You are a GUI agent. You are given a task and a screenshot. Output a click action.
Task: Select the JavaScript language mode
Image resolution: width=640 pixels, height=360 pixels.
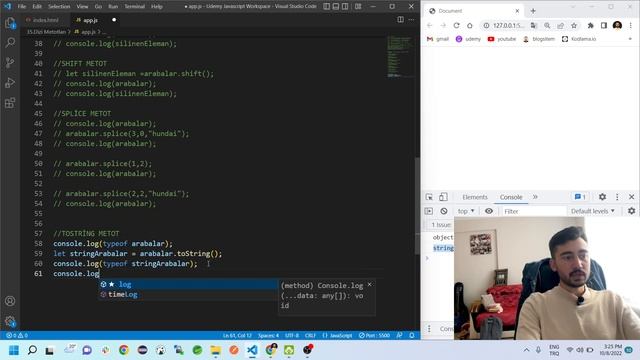pyautogui.click(x=337, y=336)
